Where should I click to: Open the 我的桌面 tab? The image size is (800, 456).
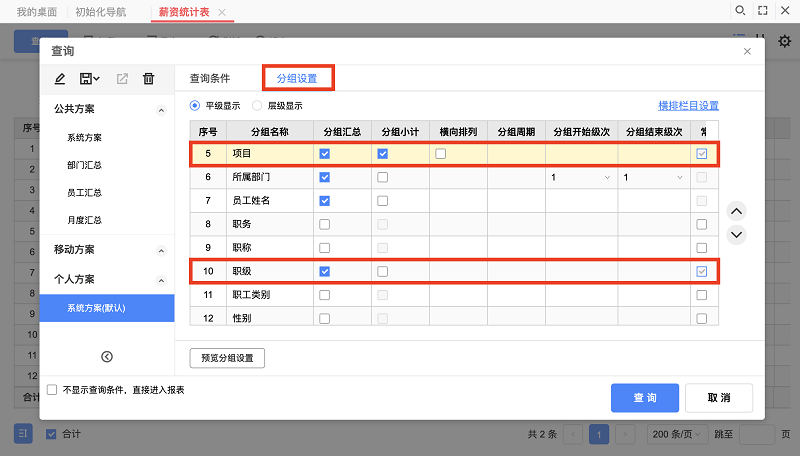click(x=37, y=12)
